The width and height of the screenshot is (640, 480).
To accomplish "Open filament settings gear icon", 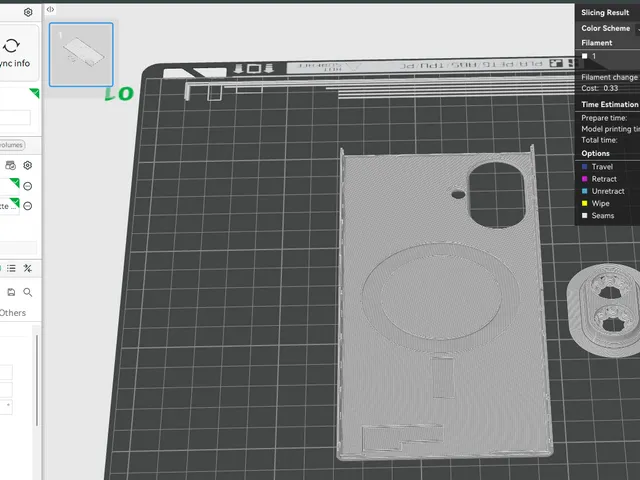I will [x=28, y=165].
